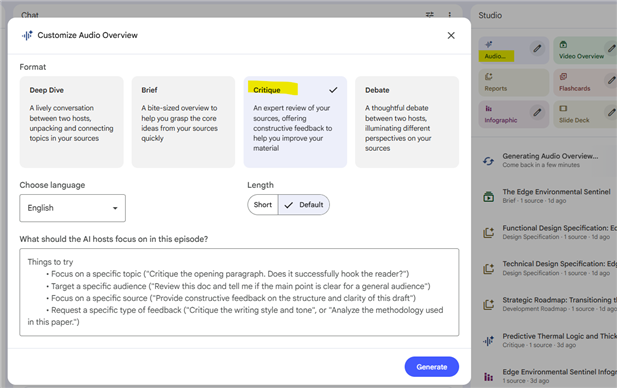Open chat settings sliders icon
Image resolution: width=617 pixels, height=388 pixels.
(430, 15)
